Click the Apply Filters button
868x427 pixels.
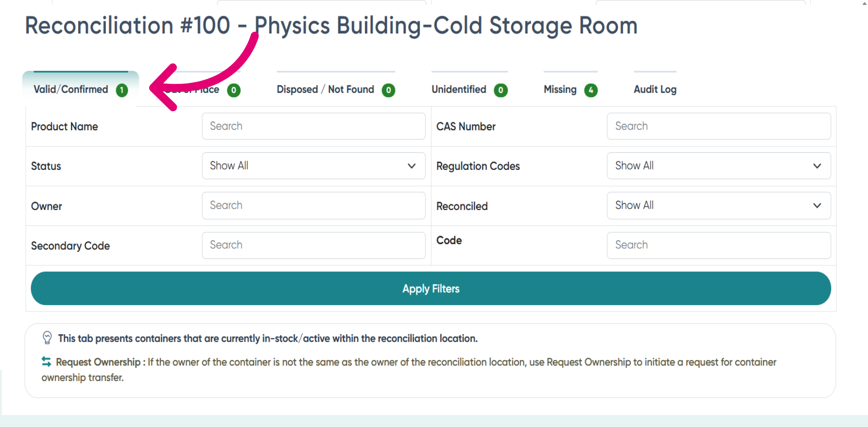[431, 288]
